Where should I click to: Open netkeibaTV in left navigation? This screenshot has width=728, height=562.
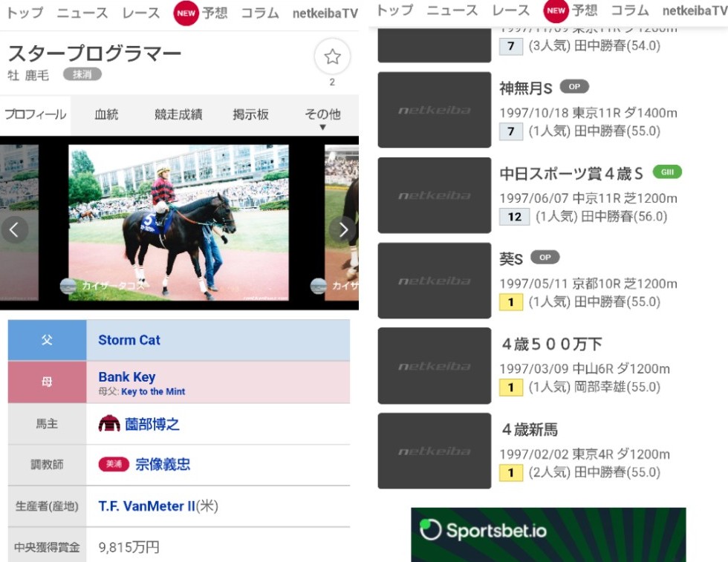pyautogui.click(x=325, y=13)
